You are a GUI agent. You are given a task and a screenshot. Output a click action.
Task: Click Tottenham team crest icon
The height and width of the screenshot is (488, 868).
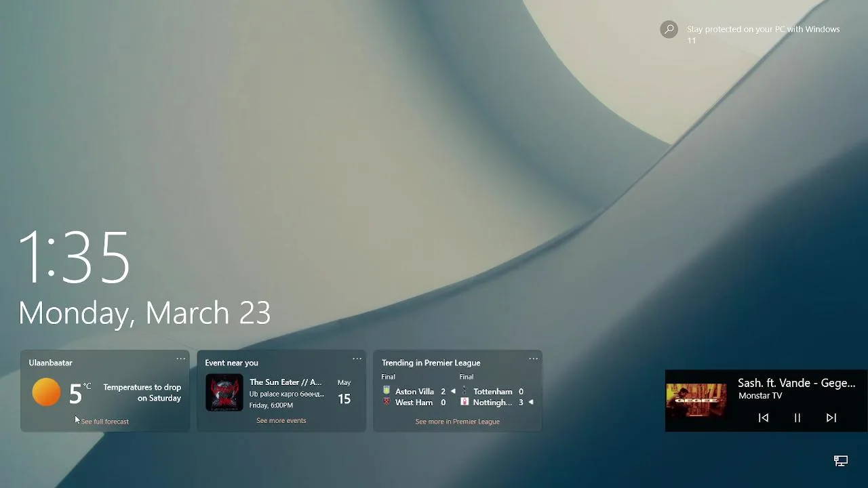pyautogui.click(x=465, y=391)
